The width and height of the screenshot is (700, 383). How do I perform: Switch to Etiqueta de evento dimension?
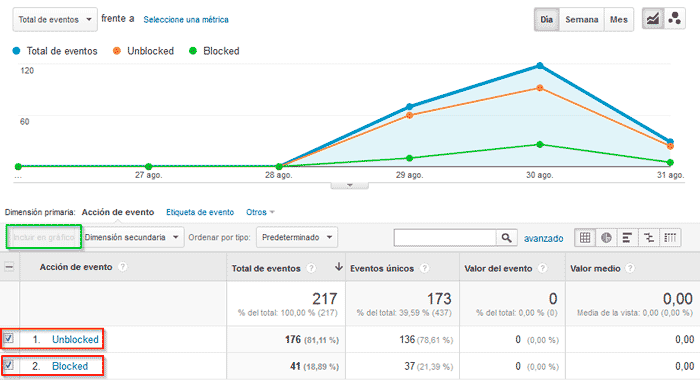[x=200, y=212]
